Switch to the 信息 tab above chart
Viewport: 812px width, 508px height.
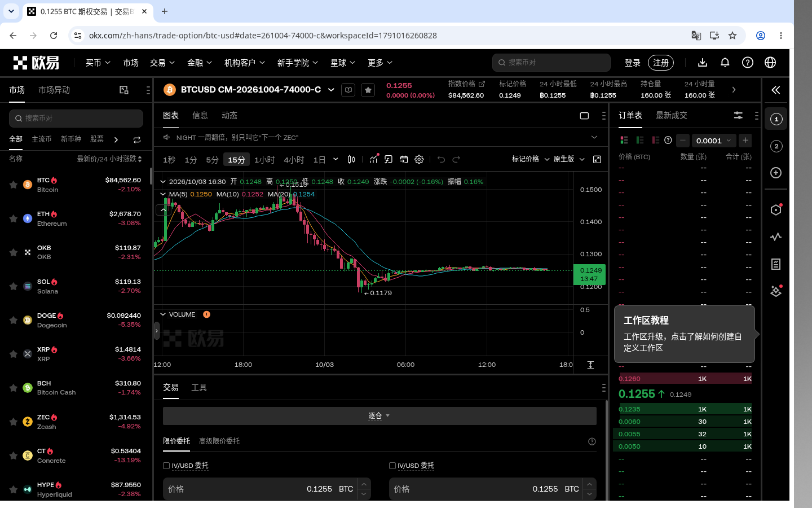pos(200,115)
